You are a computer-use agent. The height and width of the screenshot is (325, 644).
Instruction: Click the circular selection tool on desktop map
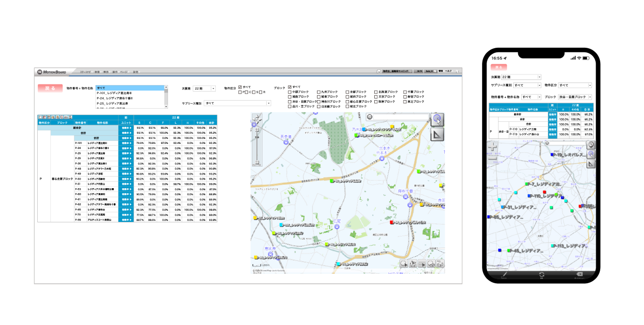point(438,119)
